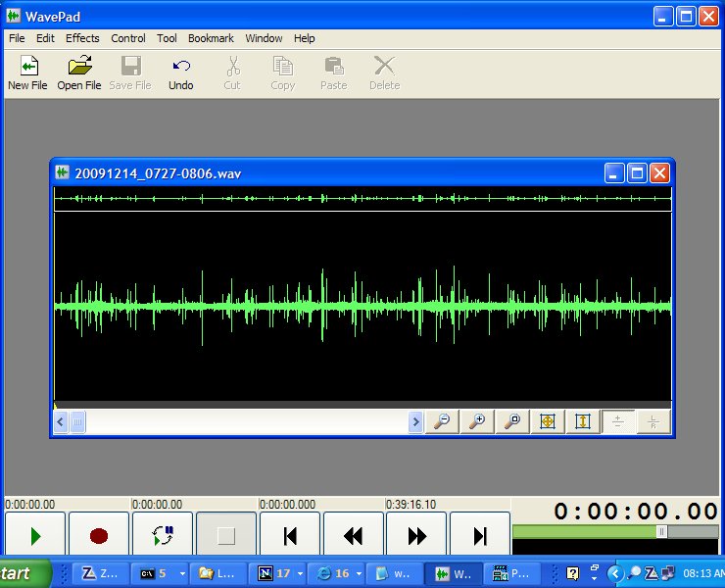725x588 pixels.
Task: Click the Undo toolbar icon
Action: coord(181,73)
